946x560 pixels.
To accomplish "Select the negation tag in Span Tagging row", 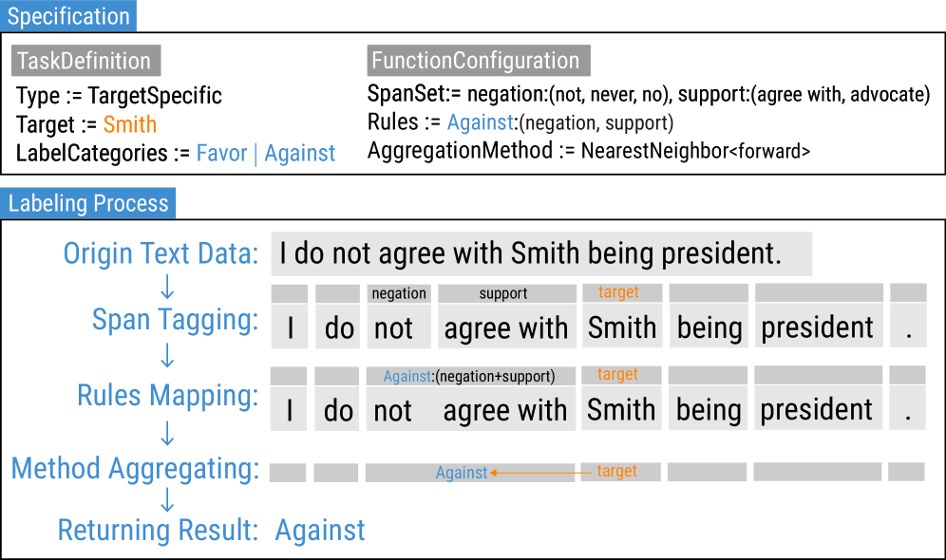I will click(x=399, y=293).
